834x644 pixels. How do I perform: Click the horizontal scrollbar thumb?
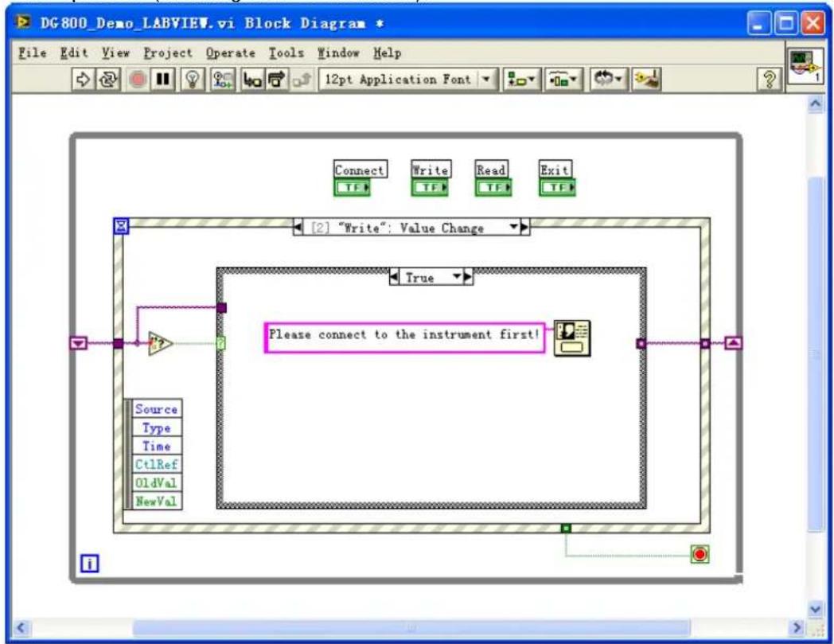point(411,628)
